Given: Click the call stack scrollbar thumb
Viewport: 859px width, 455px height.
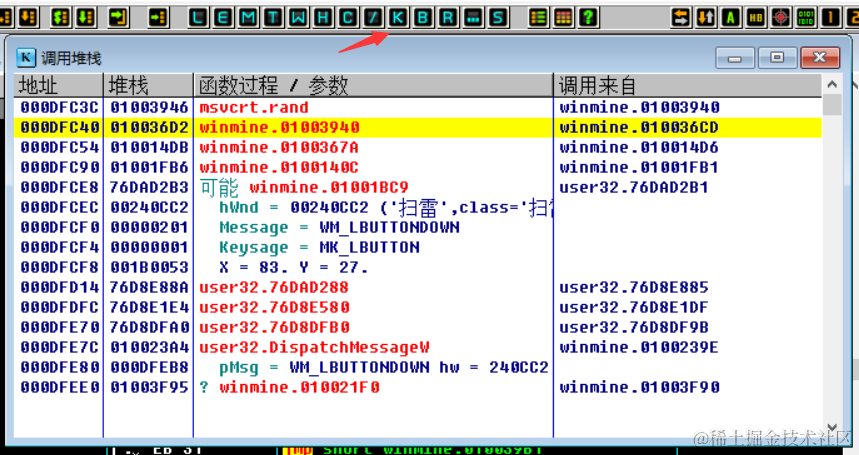Looking at the screenshot, I should click(832, 105).
